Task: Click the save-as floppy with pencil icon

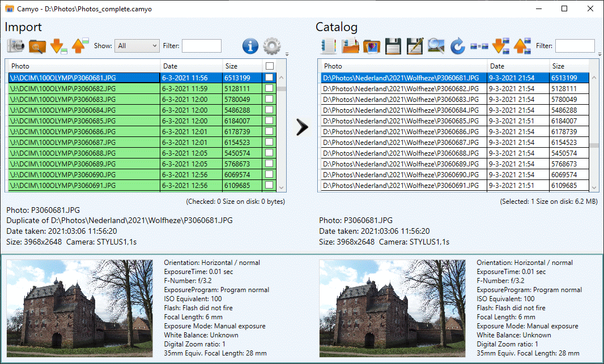Action: click(415, 46)
